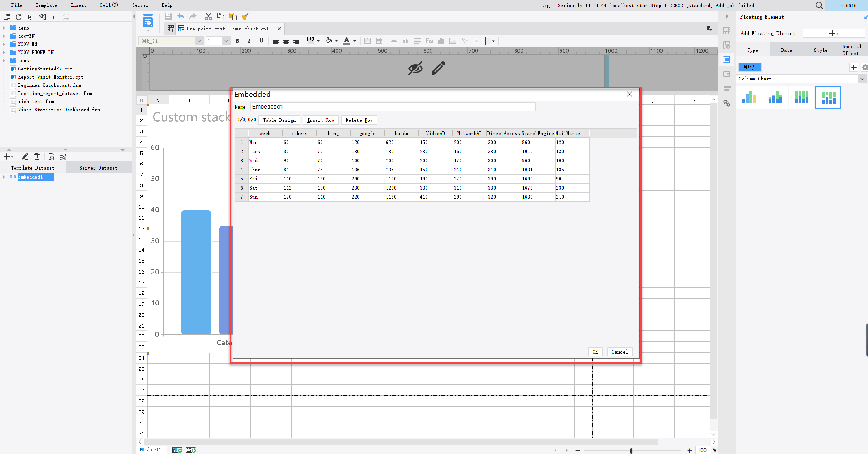Click the search magnifier in the title bar
The width and height of the screenshot is (868, 454).
click(819, 5)
